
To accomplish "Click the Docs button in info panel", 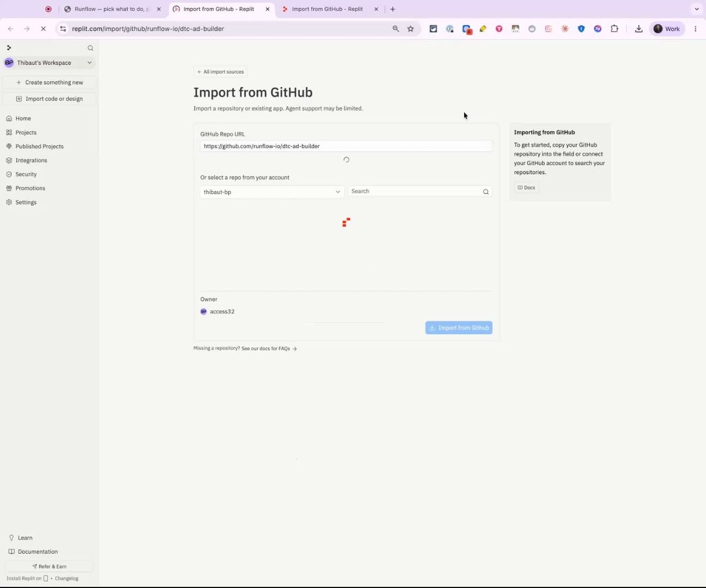I will pos(527,188).
